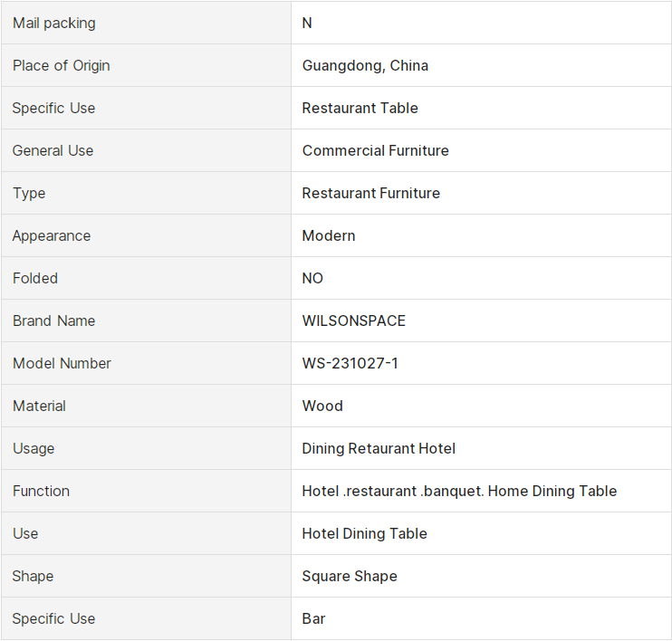Click the Appearance label
Screen dimensions: 672x641
[52, 236]
